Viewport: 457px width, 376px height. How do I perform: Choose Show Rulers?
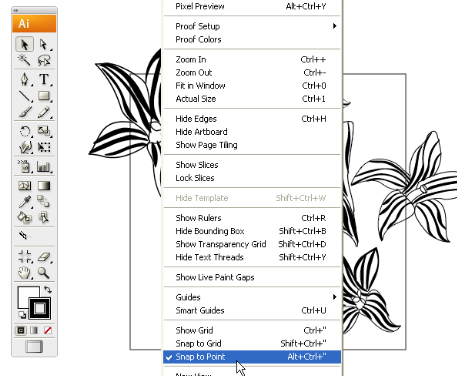[x=252, y=218]
